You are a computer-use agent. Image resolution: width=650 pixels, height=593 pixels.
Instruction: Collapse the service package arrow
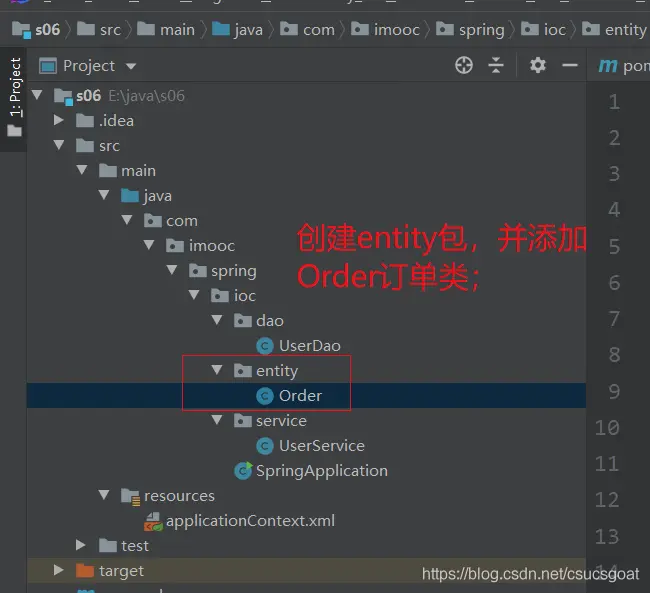pyautogui.click(x=217, y=420)
